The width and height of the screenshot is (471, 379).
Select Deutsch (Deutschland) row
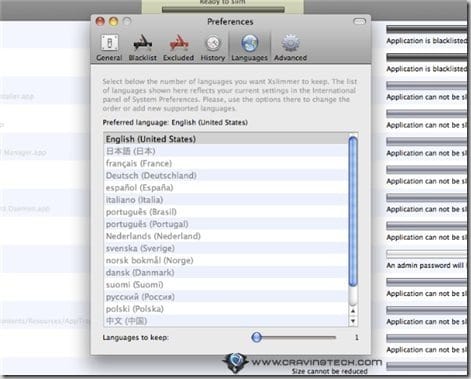point(226,175)
